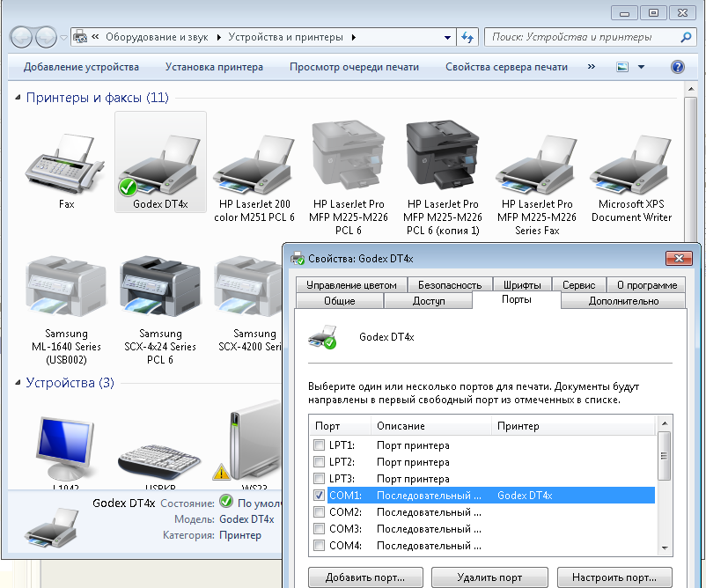The image size is (706, 588).
Task: Click the printer icon in properties title bar
Action: pyautogui.click(x=298, y=259)
